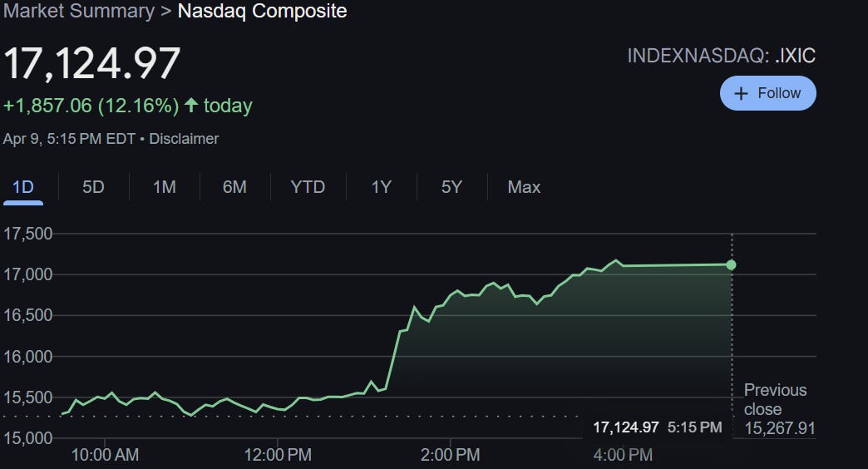Open the Disclaimer link

coord(184,138)
